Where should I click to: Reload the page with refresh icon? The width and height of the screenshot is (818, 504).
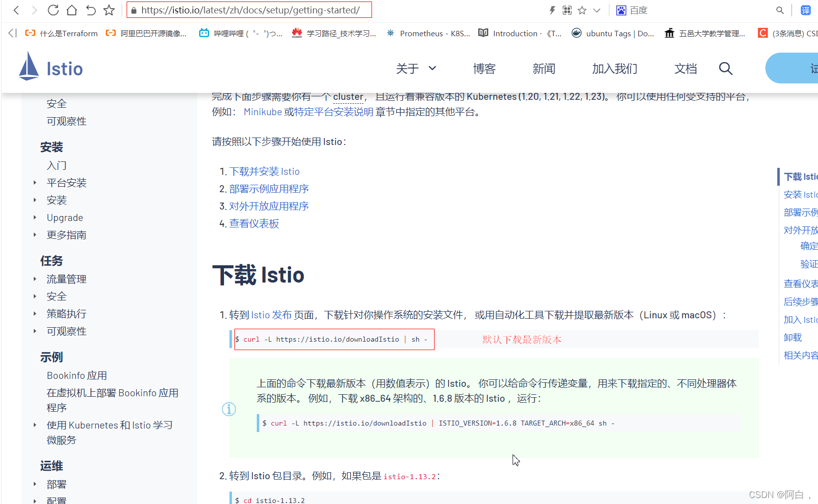point(53,10)
